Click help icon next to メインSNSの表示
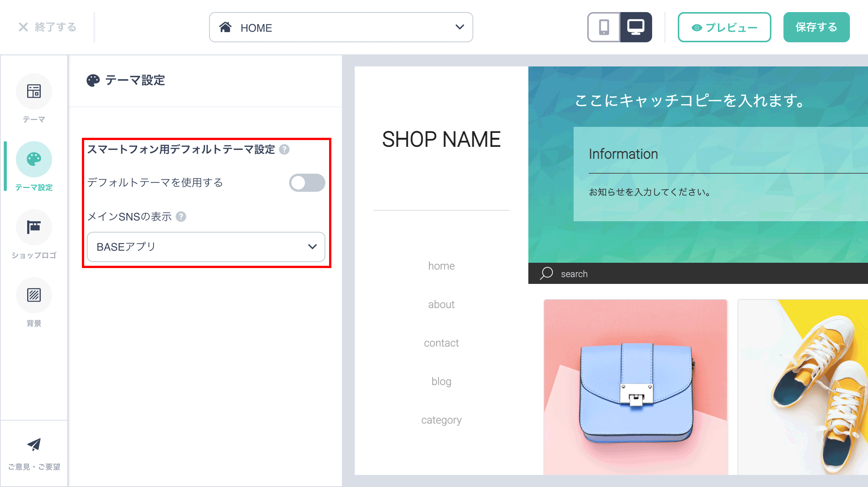 click(x=181, y=217)
